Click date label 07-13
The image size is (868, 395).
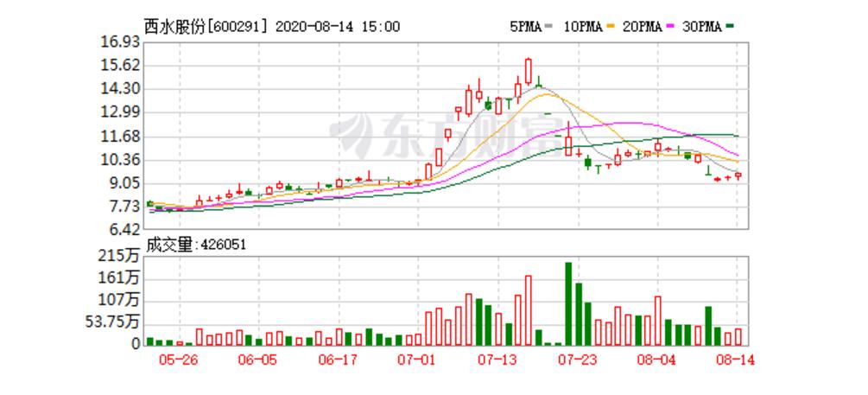click(497, 360)
